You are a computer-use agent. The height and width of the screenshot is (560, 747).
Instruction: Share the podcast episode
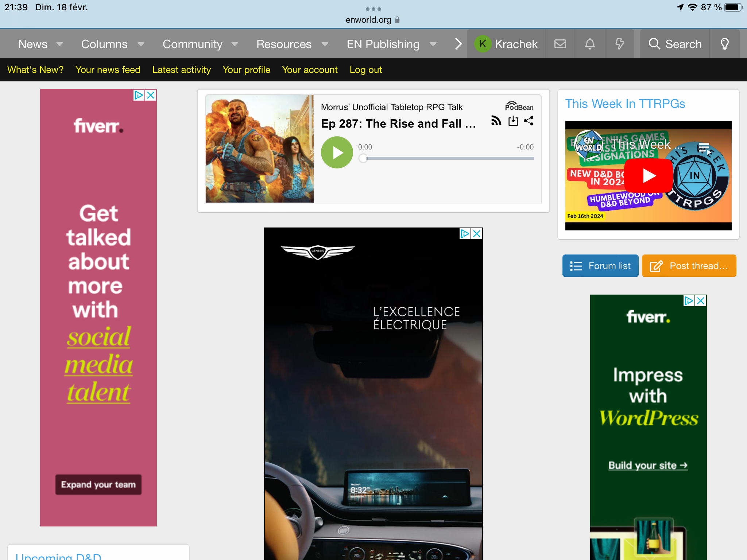tap(529, 121)
